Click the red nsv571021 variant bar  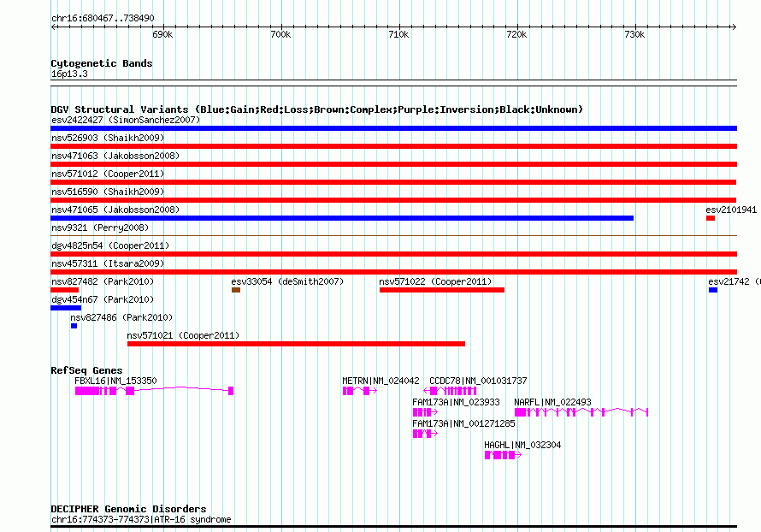[296, 344]
